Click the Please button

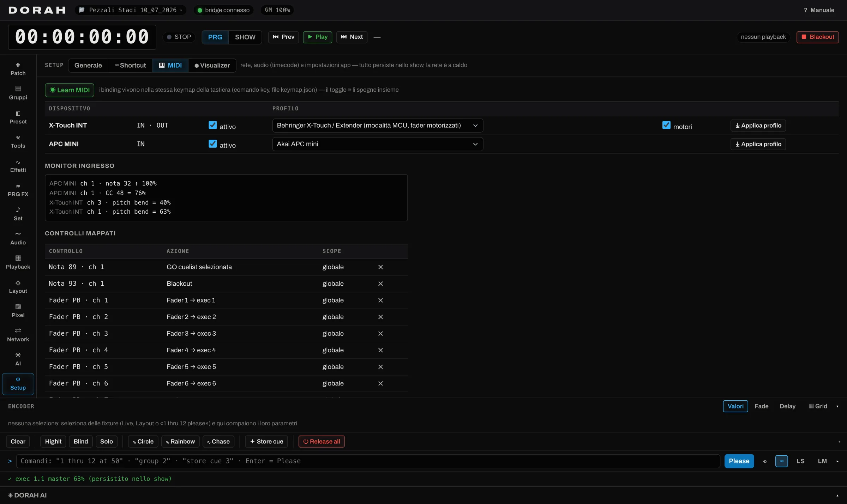click(739, 461)
